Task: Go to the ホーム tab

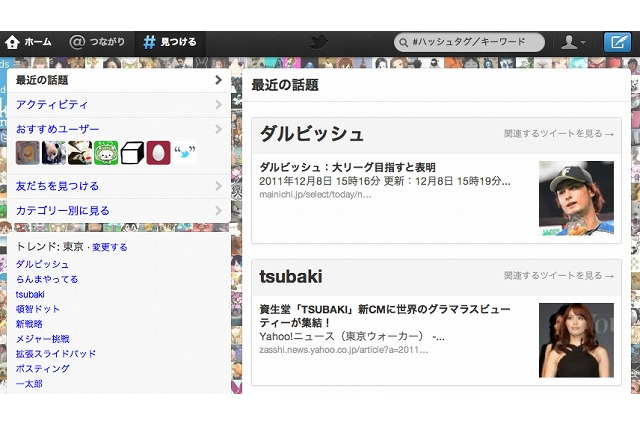Action: coord(28,42)
